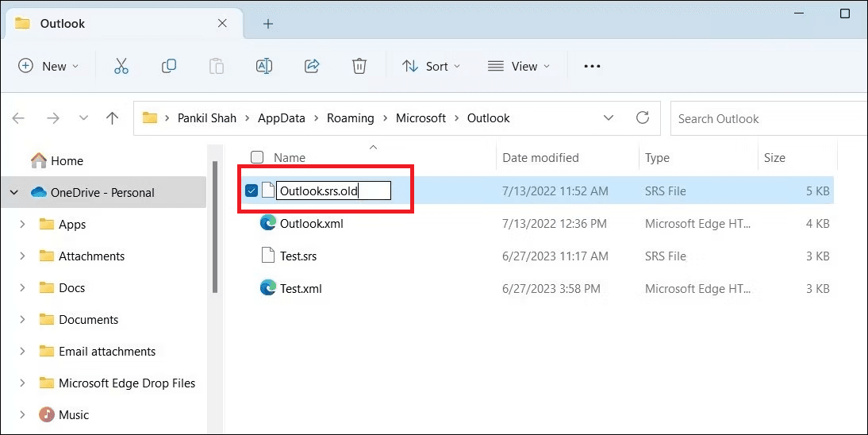This screenshot has width=868, height=435.
Task: Maximize the File Explorer window
Action: 845,13
